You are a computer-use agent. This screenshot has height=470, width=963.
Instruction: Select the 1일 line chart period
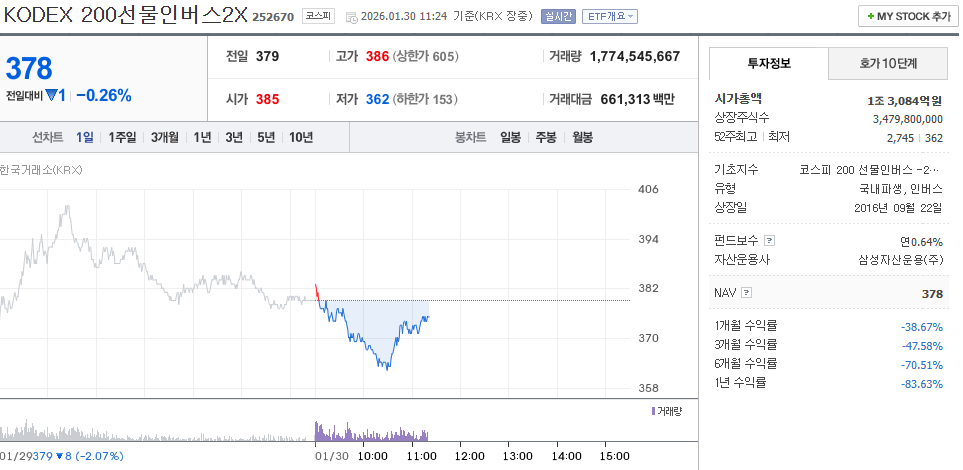(x=84, y=137)
